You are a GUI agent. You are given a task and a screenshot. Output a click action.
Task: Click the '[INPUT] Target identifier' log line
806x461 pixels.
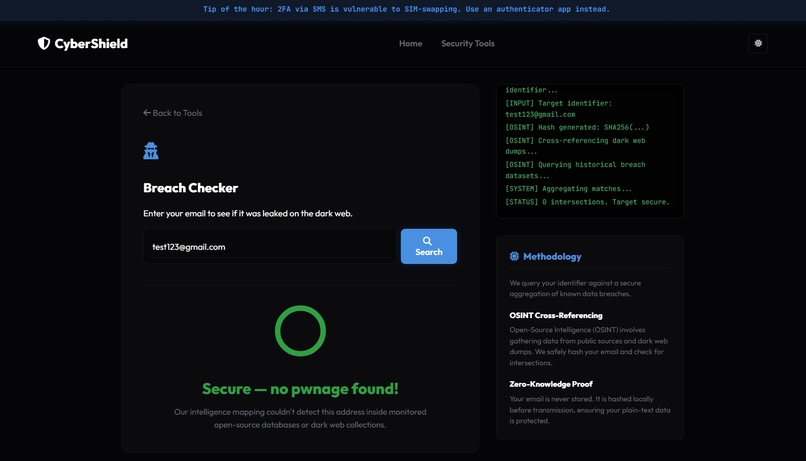[x=558, y=109]
